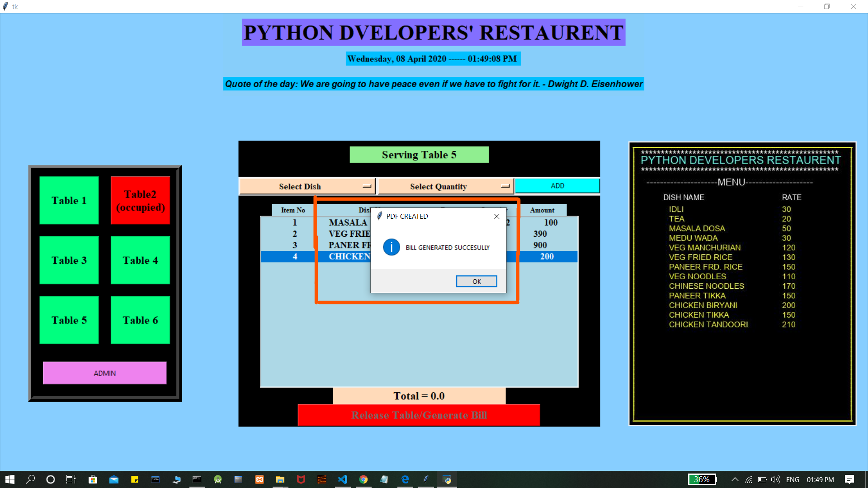
Task: Dismiss the PDF CREATED dialog with OK
Action: (x=476, y=281)
